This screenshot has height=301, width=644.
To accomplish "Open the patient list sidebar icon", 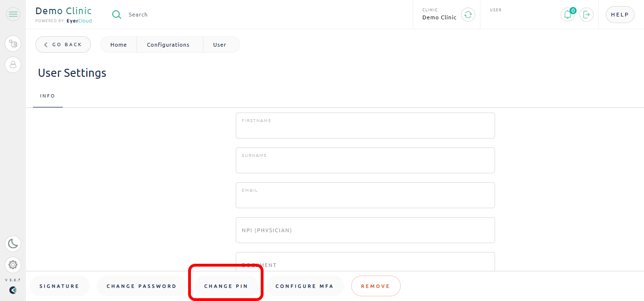I will coord(13,44).
